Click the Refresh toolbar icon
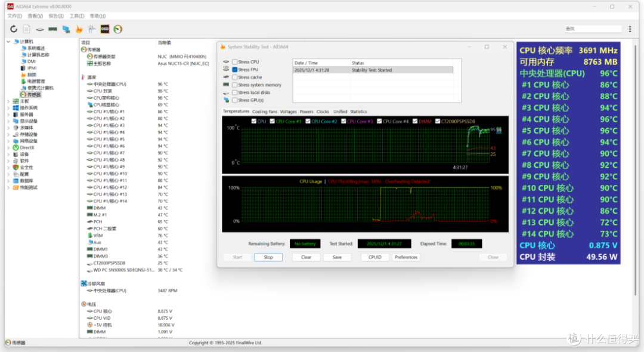This screenshot has height=352, width=644. point(14,29)
